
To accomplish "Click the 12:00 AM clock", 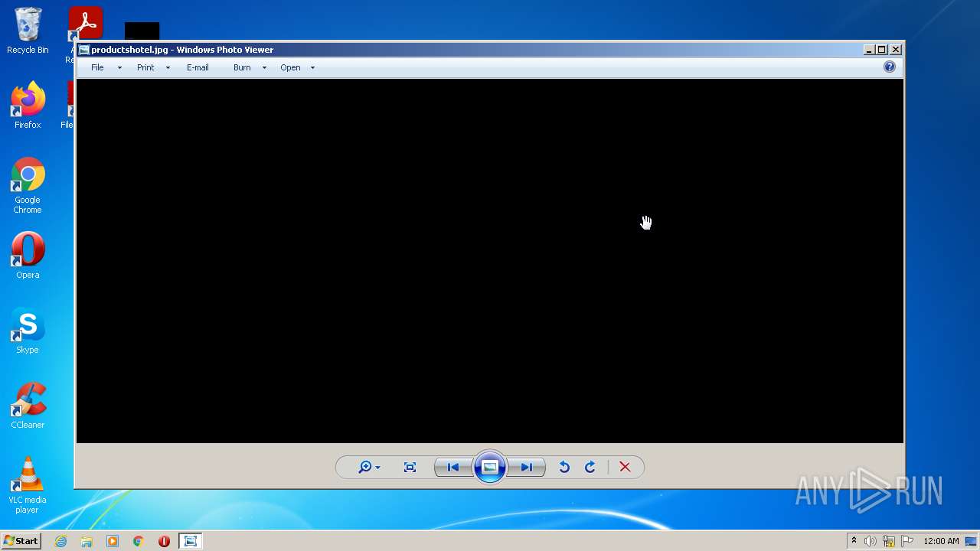I will click(x=941, y=541).
